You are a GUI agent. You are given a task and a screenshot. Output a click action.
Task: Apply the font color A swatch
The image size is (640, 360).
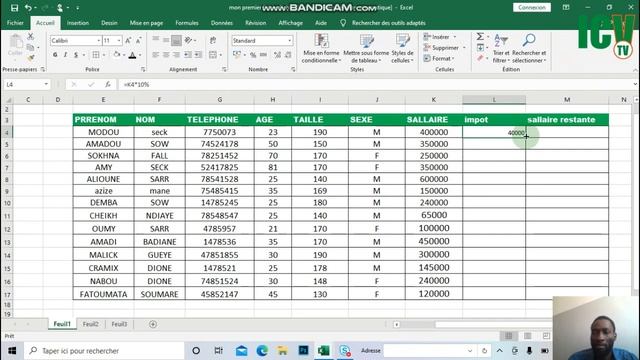[x=132, y=55]
